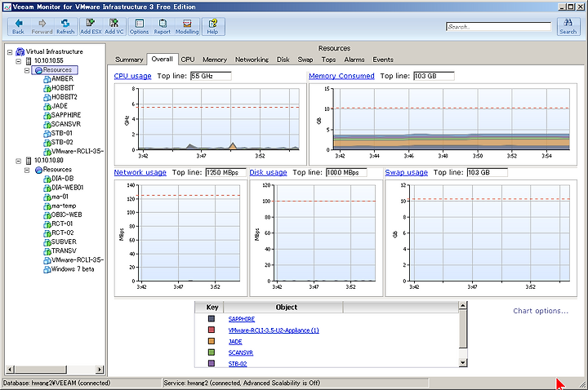Select the Virtual Infrastructure root node
Viewport: 588px width, 390px height.
[x=55, y=51]
